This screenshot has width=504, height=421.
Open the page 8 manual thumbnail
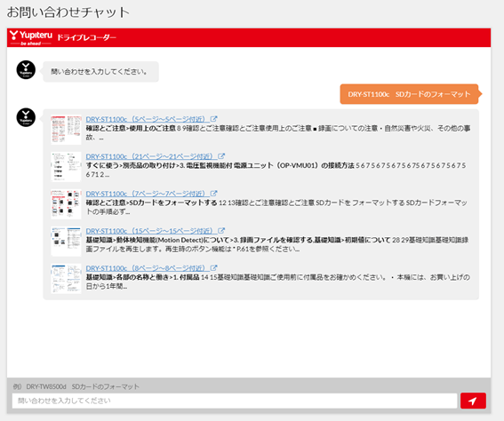(66, 279)
